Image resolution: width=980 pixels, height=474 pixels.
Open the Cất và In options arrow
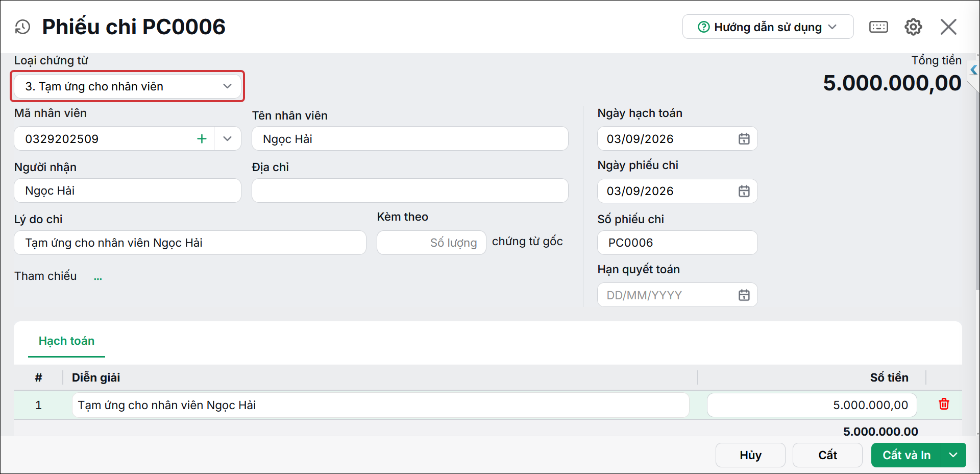tap(953, 455)
